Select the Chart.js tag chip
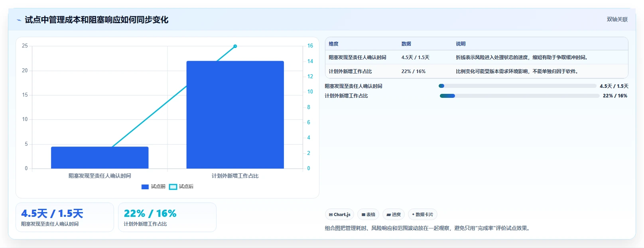The width and height of the screenshot is (644, 248). tap(340, 214)
